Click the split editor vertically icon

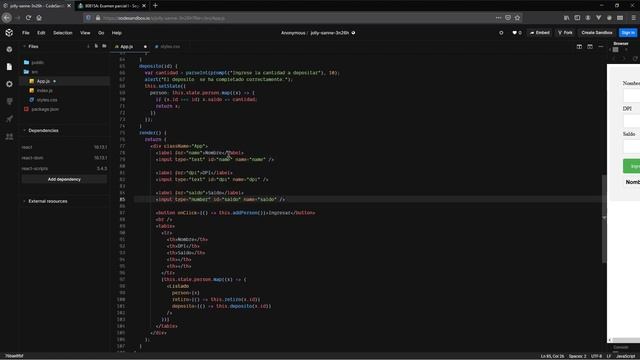click(579, 47)
